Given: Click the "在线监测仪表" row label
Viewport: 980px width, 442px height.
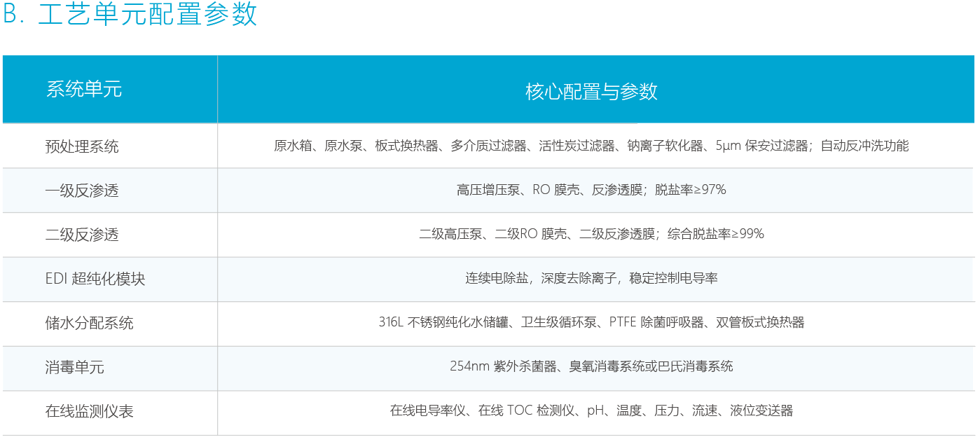Looking at the screenshot, I should coord(89,411).
